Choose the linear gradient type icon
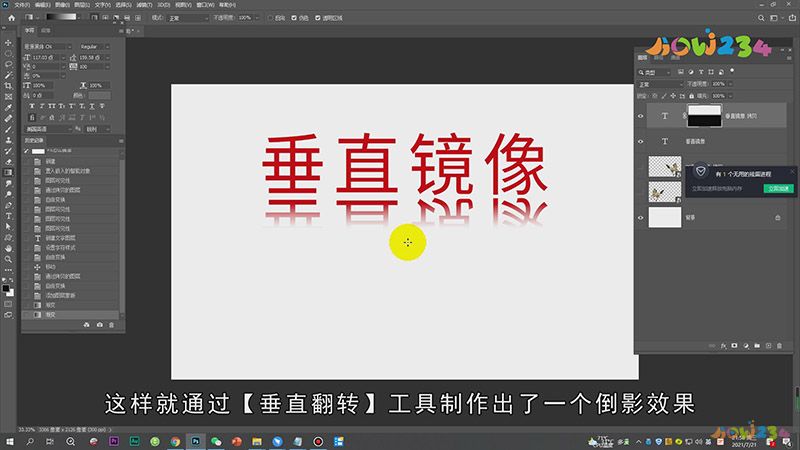The width and height of the screenshot is (800, 450). coord(94,17)
